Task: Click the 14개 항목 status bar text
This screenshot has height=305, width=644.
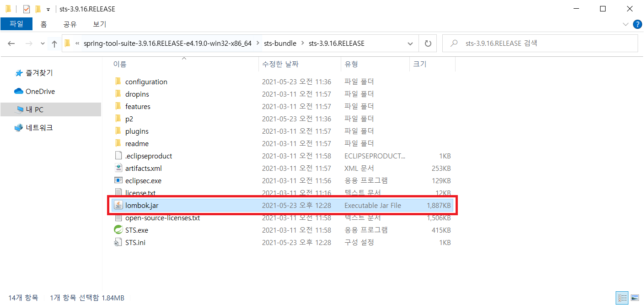Action: (x=23, y=298)
